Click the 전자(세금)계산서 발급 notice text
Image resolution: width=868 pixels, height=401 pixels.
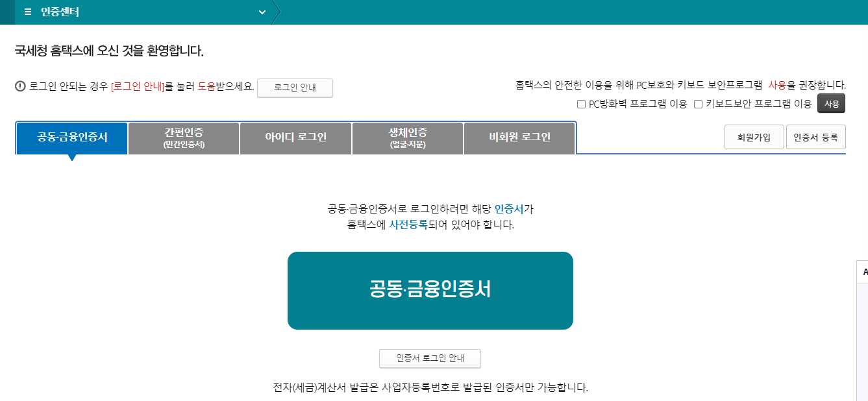(430, 388)
